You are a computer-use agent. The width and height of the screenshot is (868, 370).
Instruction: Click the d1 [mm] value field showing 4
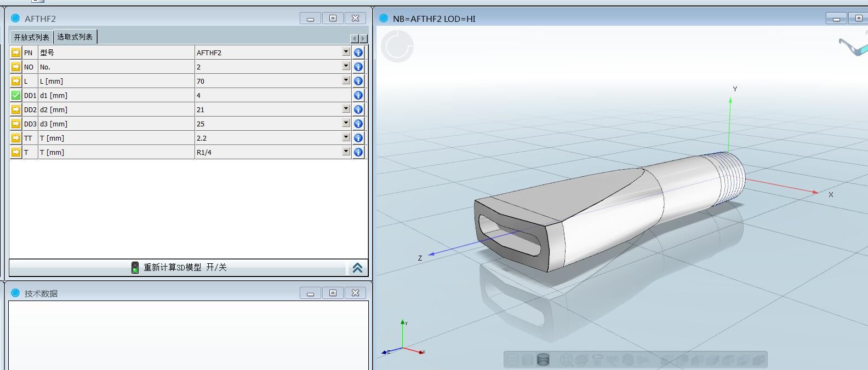pos(272,95)
